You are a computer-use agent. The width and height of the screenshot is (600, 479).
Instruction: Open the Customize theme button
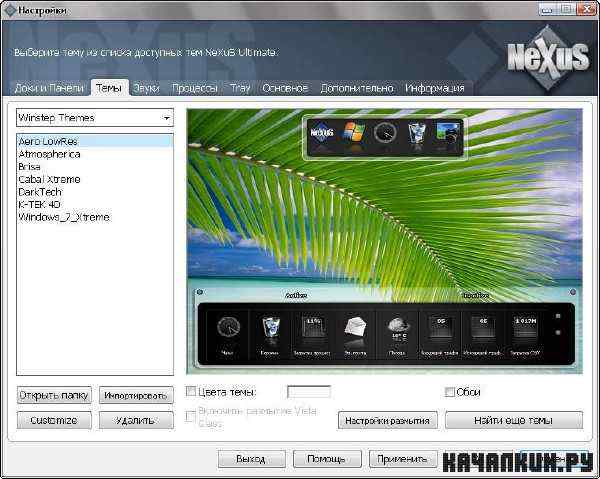pyautogui.click(x=54, y=420)
